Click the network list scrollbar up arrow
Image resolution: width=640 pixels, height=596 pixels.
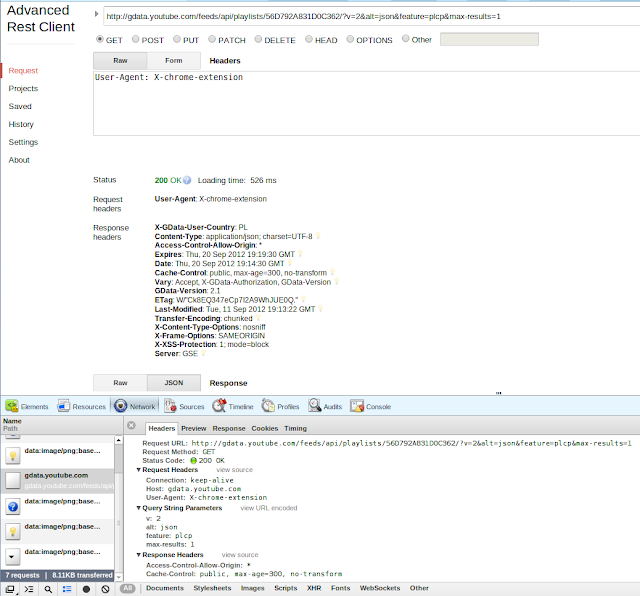[x=118, y=440]
